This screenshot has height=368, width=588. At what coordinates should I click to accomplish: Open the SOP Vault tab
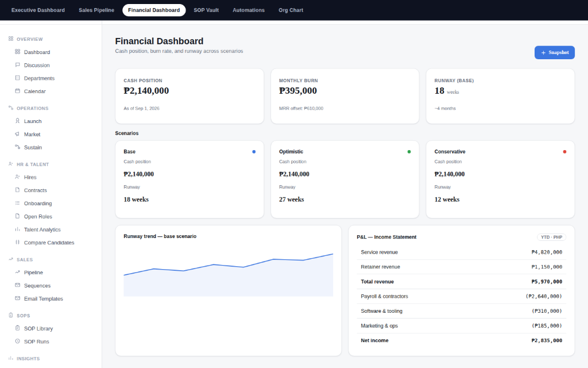[x=206, y=10]
